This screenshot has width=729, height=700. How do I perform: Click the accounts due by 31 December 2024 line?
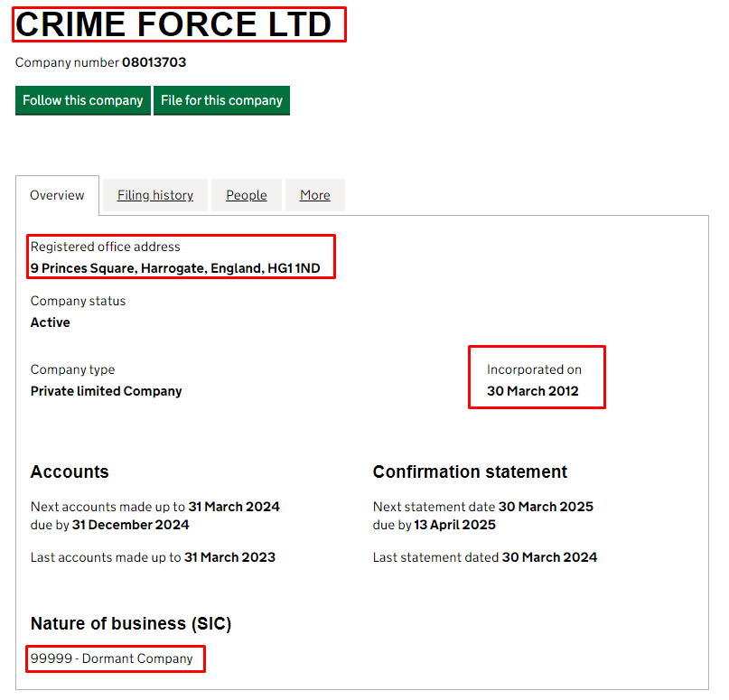(110, 525)
